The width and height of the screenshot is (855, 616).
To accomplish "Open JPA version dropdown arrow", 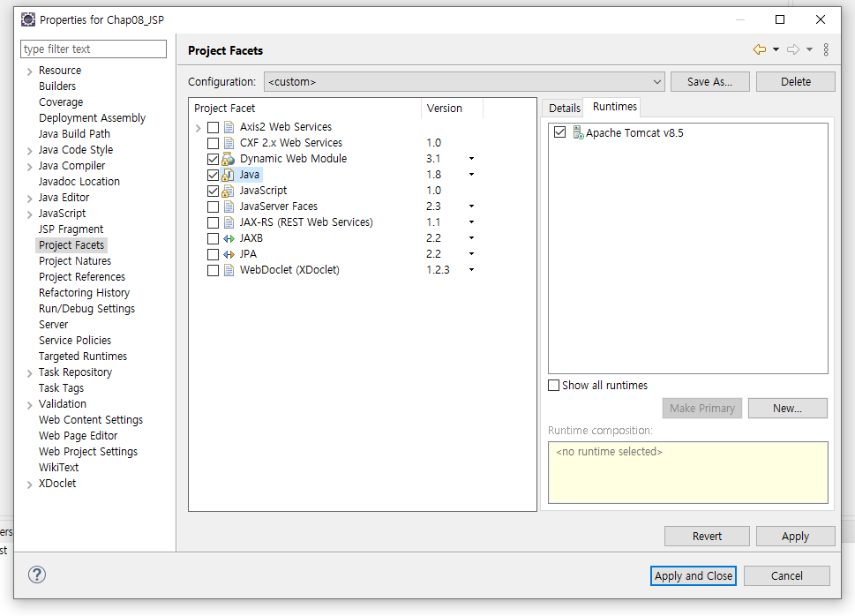I will [472, 253].
